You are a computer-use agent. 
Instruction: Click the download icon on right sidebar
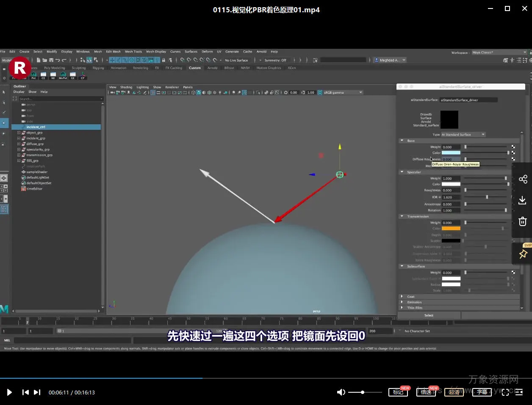[523, 200]
